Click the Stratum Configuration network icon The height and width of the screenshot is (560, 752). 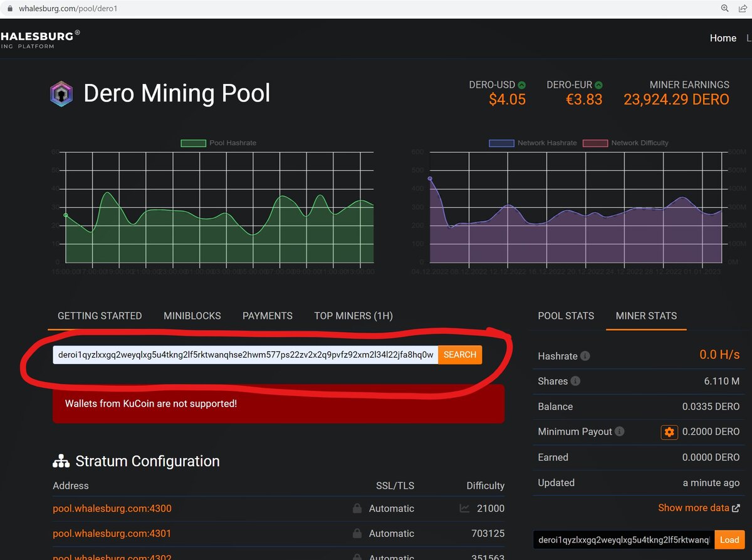click(x=61, y=462)
